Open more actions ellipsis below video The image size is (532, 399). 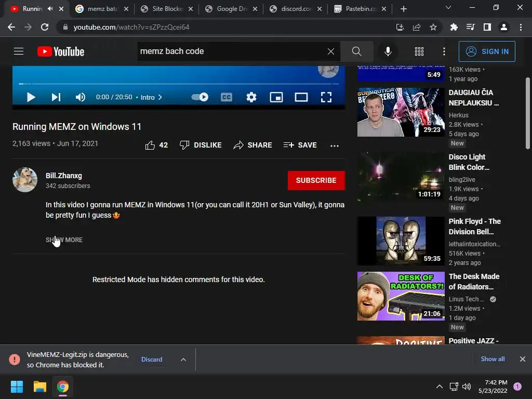pyautogui.click(x=335, y=145)
